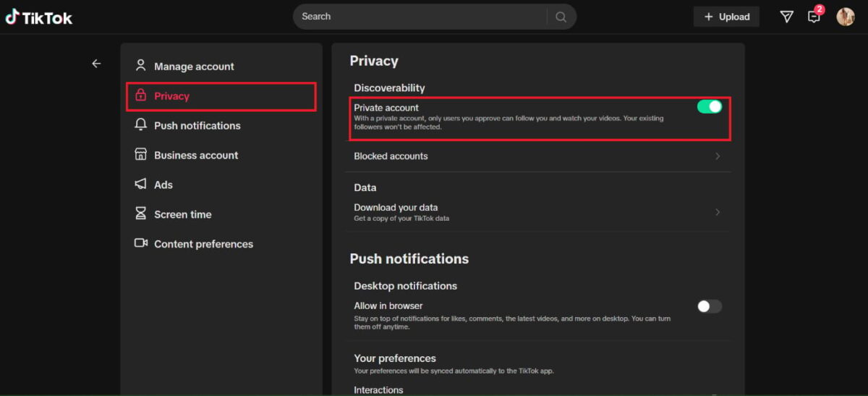Viewport: 868px width, 396px height.
Task: Click Download your data link
Action: click(x=396, y=207)
